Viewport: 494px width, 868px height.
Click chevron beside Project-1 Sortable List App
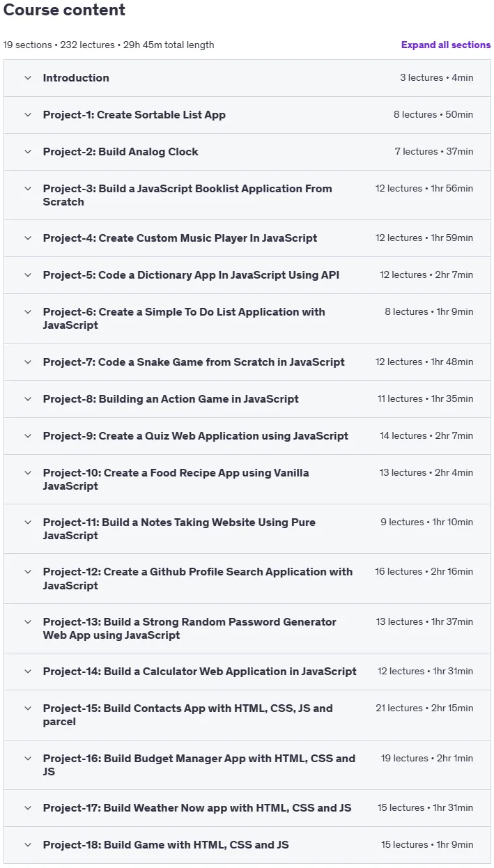click(x=28, y=115)
